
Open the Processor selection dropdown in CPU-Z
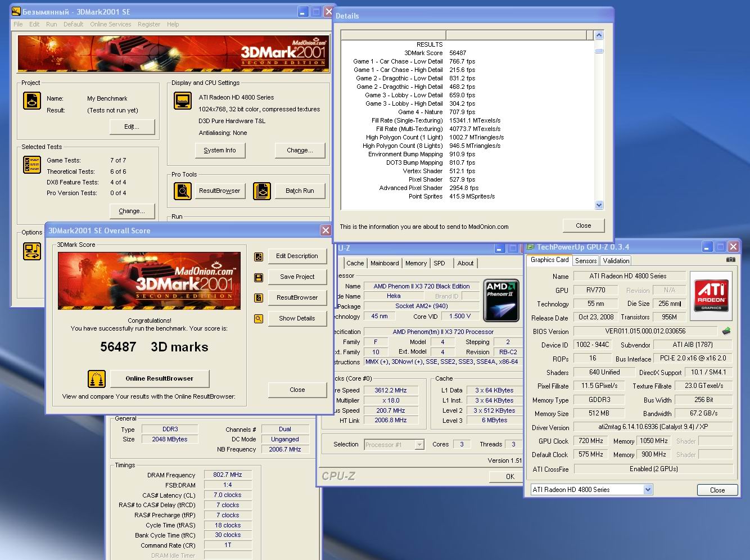(419, 445)
